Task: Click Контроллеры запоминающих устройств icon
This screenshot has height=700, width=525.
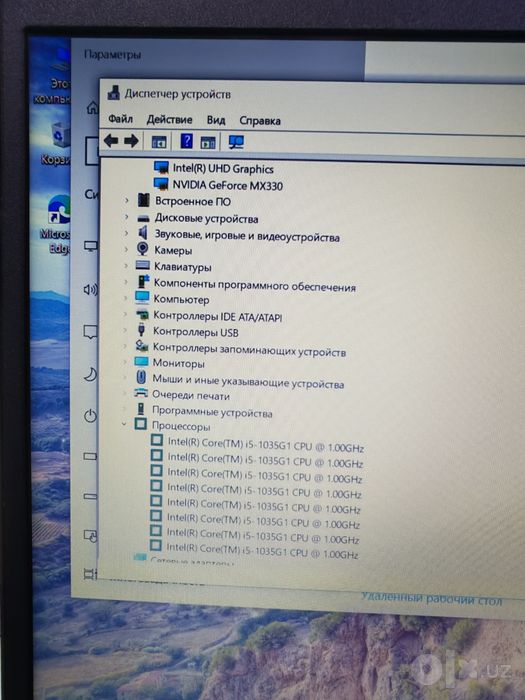Action: pos(142,346)
